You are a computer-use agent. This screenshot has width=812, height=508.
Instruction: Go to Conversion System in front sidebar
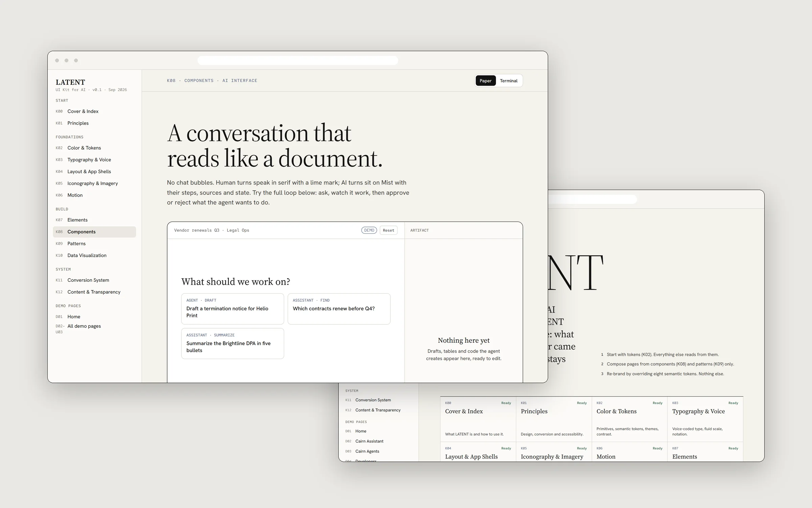pyautogui.click(x=94, y=280)
